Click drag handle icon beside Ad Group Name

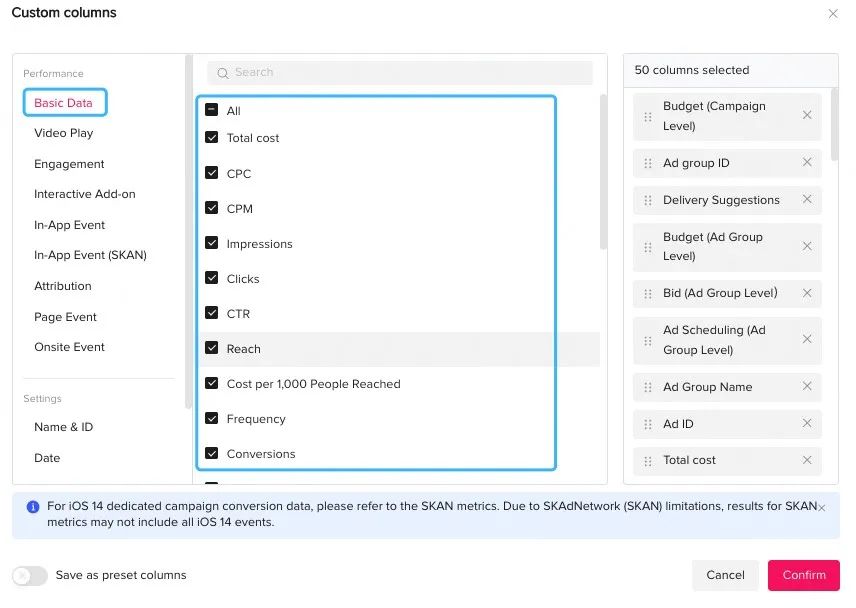[x=647, y=387]
